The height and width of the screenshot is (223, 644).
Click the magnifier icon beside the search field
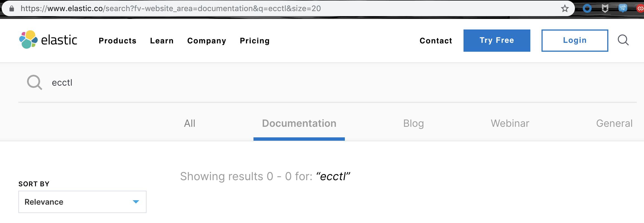(34, 82)
